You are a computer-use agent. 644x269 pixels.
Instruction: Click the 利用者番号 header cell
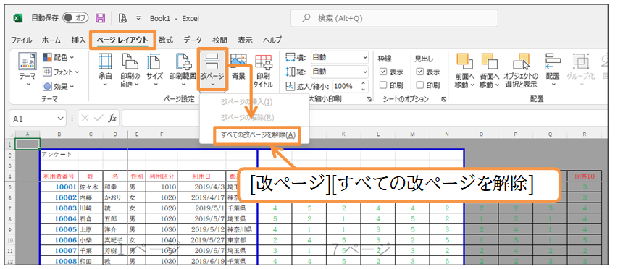point(59,176)
